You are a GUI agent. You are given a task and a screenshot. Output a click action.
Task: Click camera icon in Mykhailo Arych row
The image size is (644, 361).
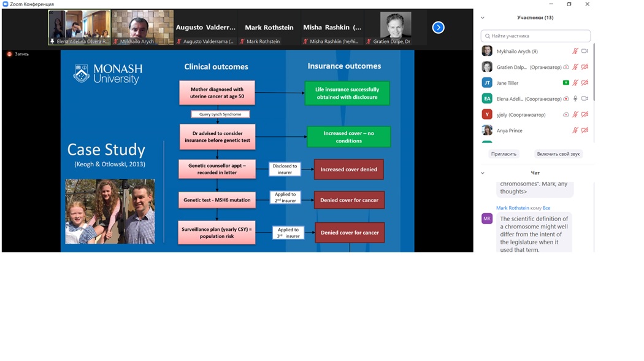coord(585,52)
